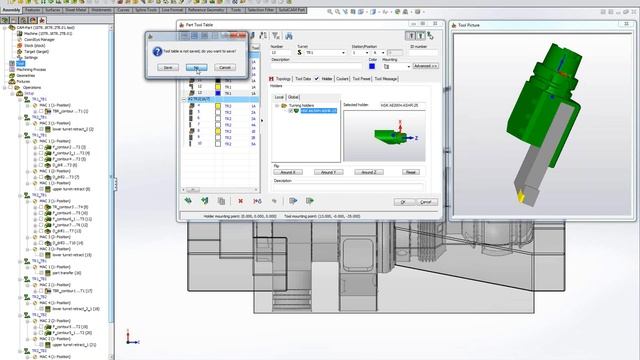Click the import tools arrow icon
Viewport: 640px width, 360px height.
(293, 201)
